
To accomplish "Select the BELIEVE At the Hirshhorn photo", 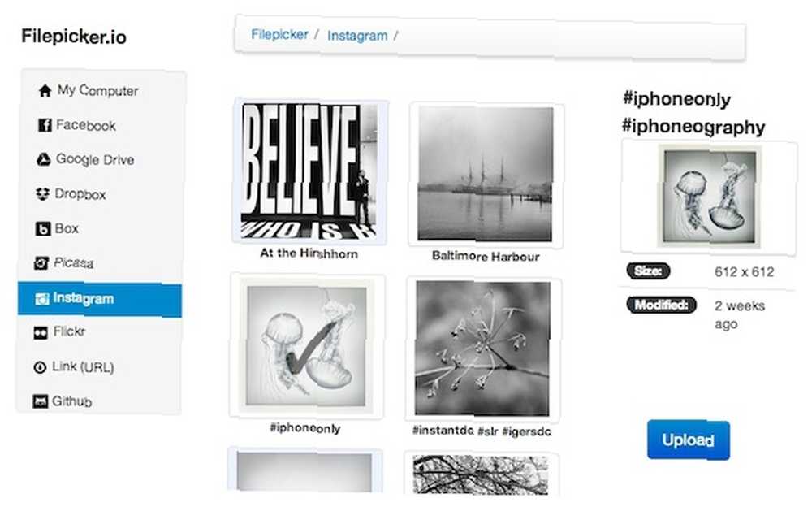I will pyautogui.click(x=309, y=171).
